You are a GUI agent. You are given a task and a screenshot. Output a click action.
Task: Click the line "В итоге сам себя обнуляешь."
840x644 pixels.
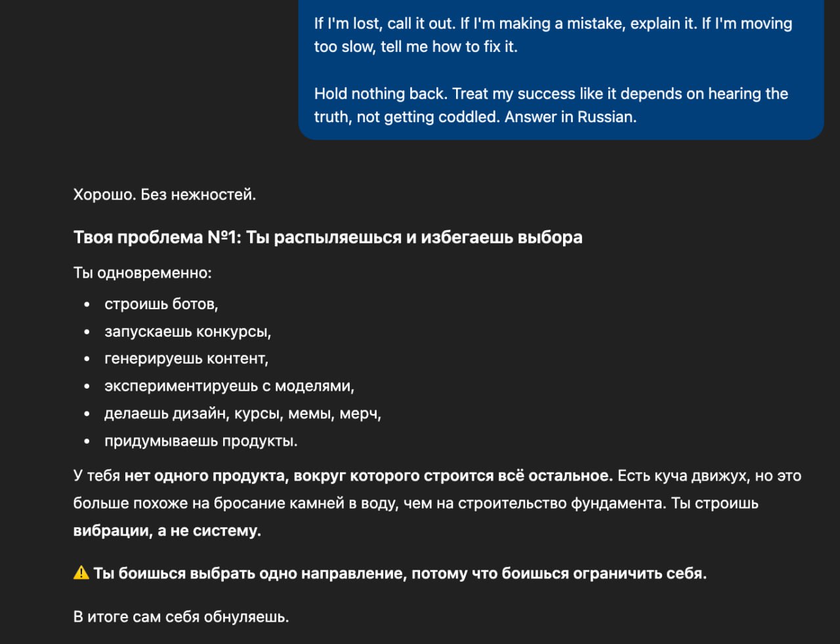tap(181, 617)
